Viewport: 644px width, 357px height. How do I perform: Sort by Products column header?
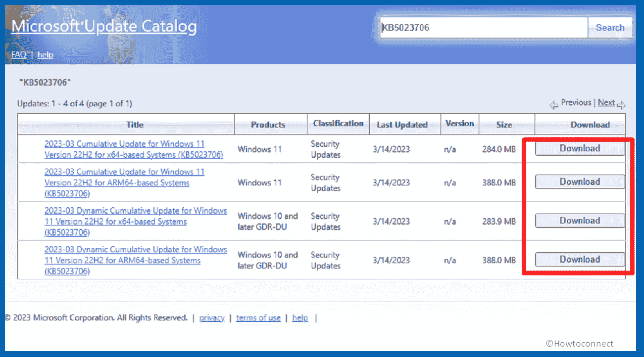point(268,125)
